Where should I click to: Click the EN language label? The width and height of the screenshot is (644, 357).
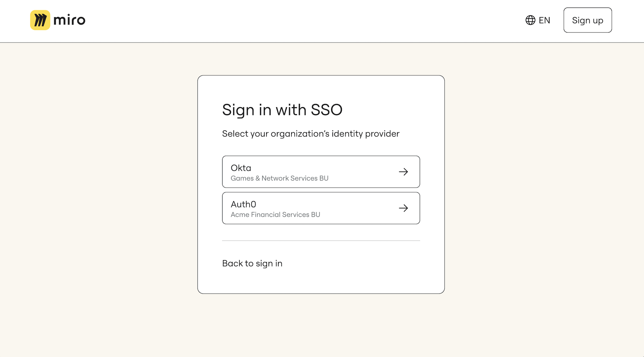pyautogui.click(x=544, y=20)
